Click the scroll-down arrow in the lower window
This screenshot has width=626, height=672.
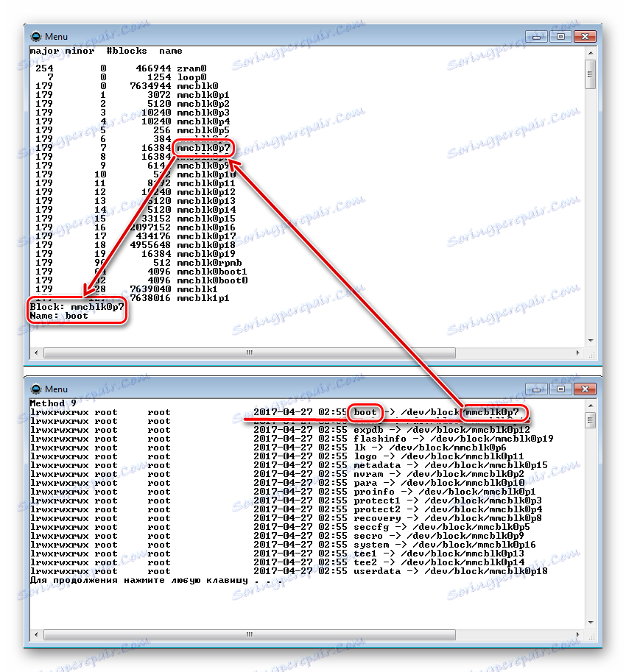(x=591, y=622)
